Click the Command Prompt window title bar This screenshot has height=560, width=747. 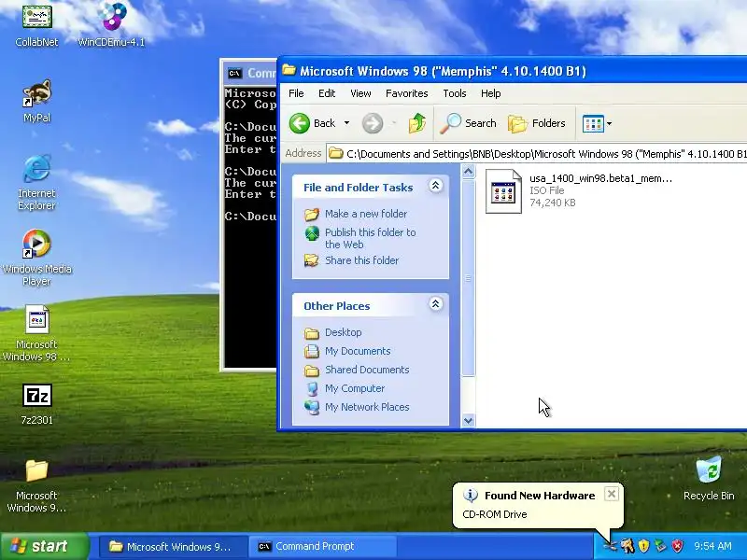pos(249,73)
